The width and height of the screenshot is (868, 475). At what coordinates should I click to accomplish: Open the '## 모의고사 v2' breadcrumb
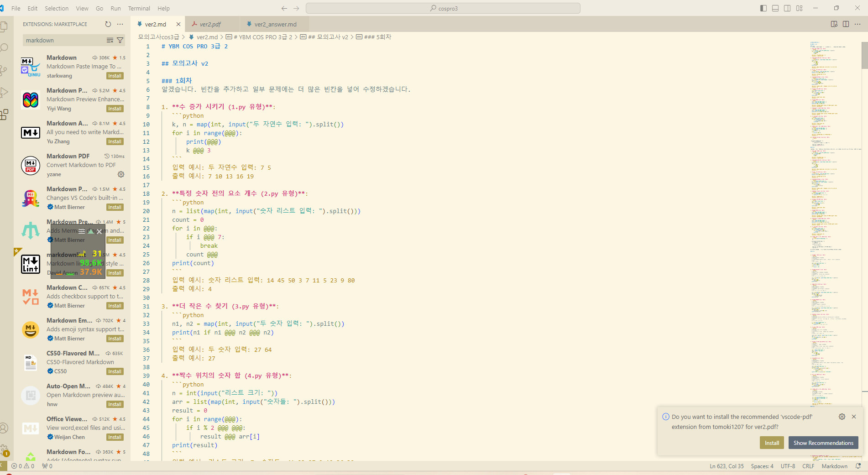click(324, 37)
